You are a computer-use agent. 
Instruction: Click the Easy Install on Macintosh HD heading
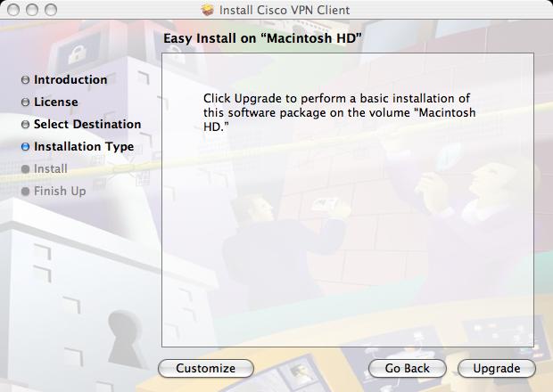tap(263, 38)
